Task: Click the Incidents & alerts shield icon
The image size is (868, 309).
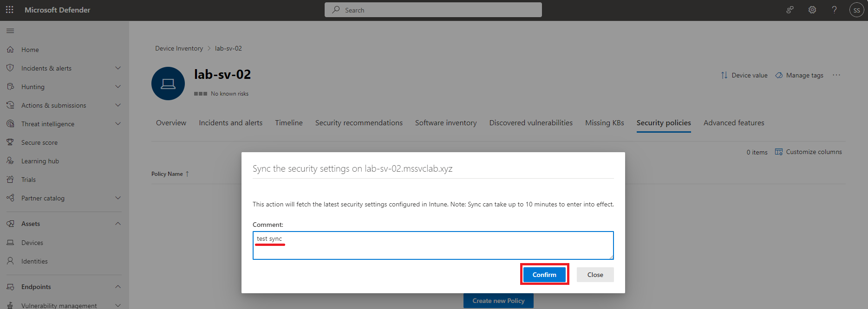Action: [x=10, y=68]
